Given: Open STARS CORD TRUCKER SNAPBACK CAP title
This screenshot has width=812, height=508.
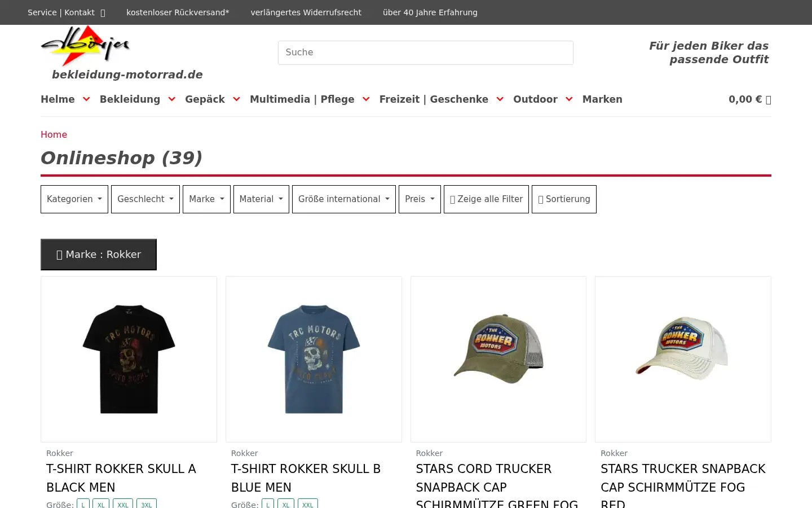Looking at the screenshot, I should click(497, 485).
